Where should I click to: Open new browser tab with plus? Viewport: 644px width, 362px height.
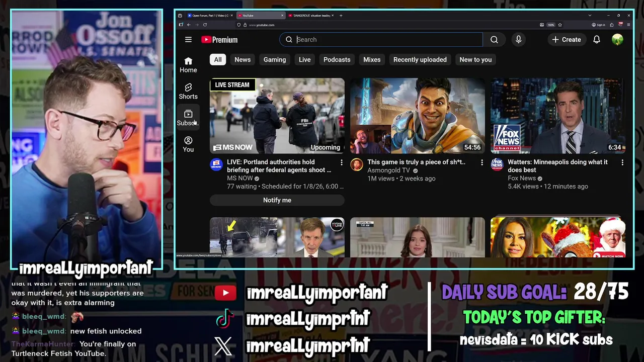(x=341, y=16)
